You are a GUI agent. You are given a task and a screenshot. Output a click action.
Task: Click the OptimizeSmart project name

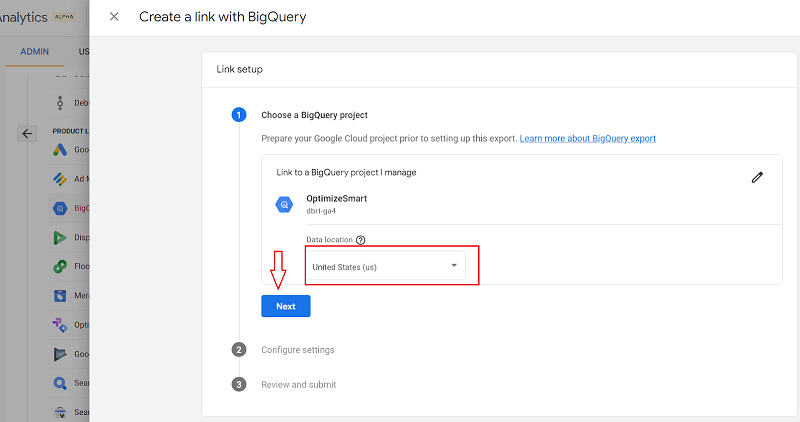pos(336,198)
